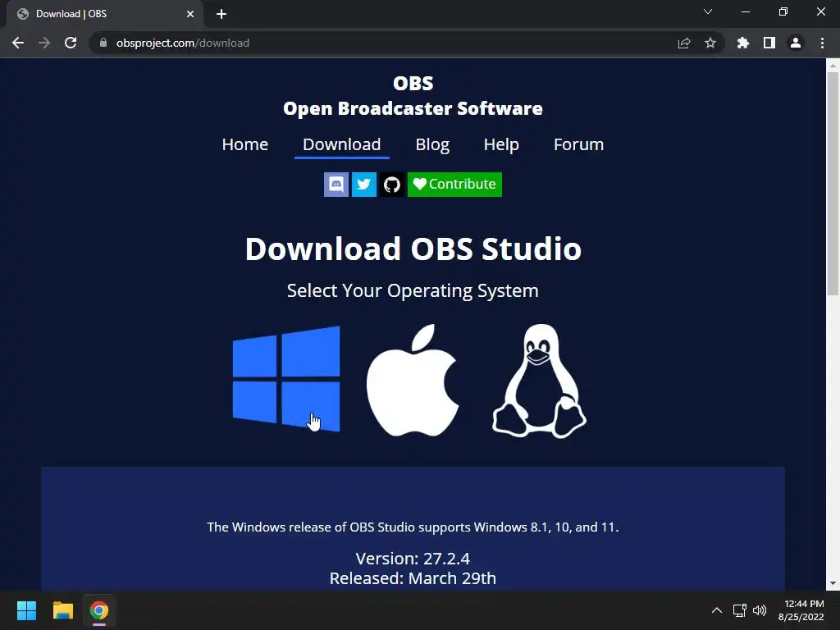Click the Chrome taskbar icon

(x=99, y=610)
